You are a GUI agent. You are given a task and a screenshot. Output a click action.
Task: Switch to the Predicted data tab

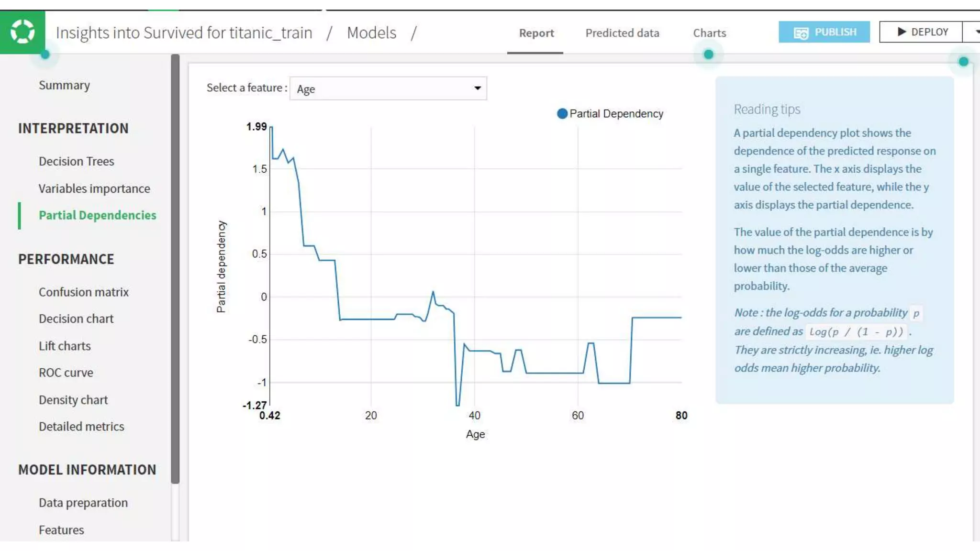pos(622,33)
